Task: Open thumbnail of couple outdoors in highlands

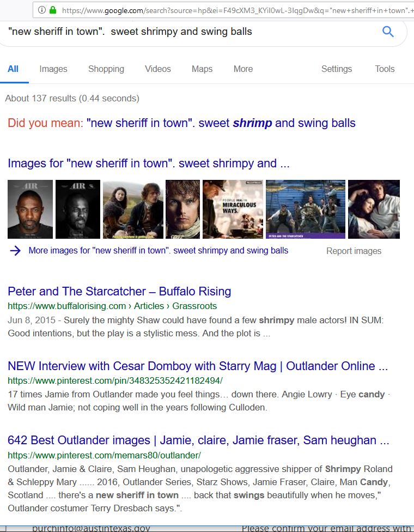Action: click(x=133, y=209)
